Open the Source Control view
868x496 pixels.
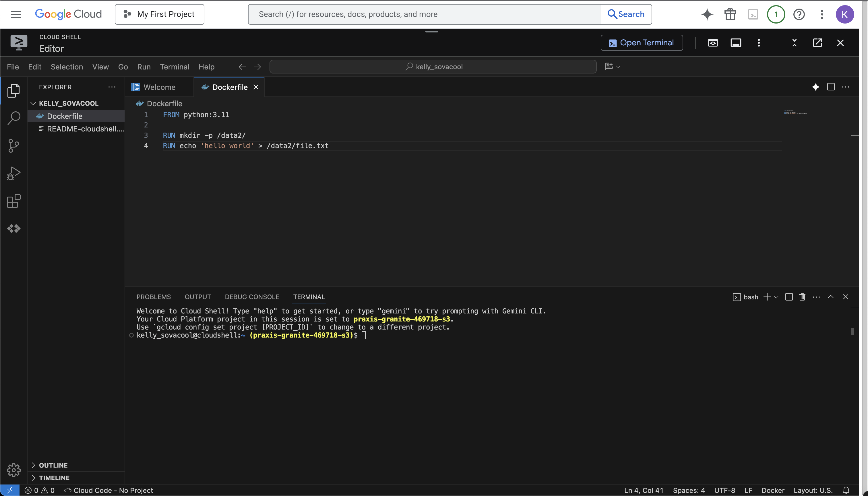point(13,146)
